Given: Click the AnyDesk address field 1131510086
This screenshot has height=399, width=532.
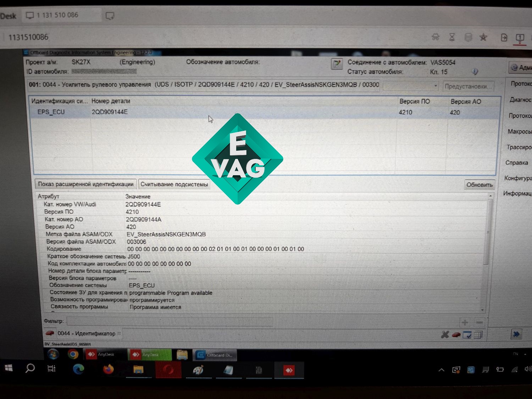Looking at the screenshot, I should point(28,37).
